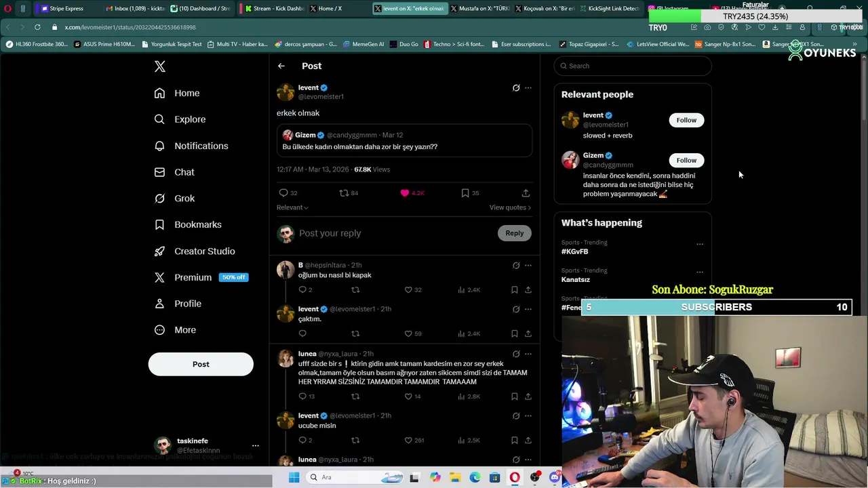The height and width of the screenshot is (488, 868).
Task: Open the Kanatsız trend
Action: pyautogui.click(x=576, y=279)
